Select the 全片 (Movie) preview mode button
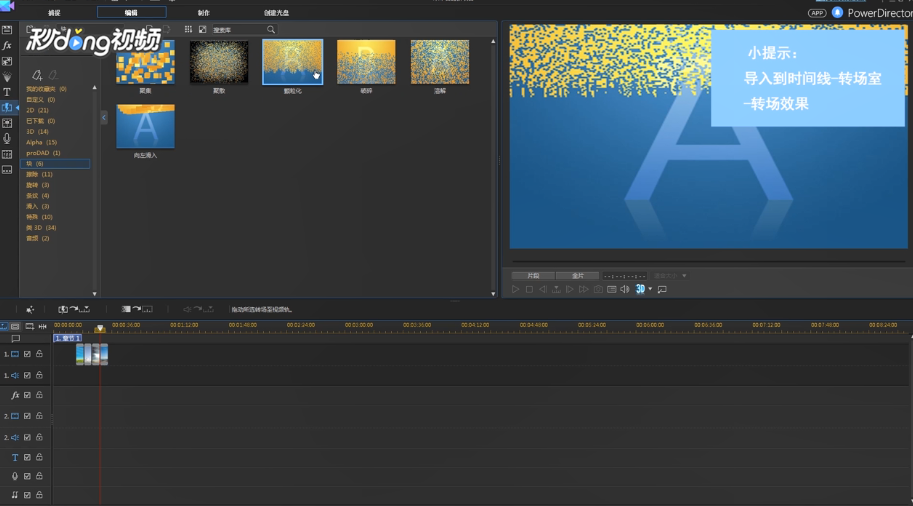The width and height of the screenshot is (913, 506). [x=577, y=276]
